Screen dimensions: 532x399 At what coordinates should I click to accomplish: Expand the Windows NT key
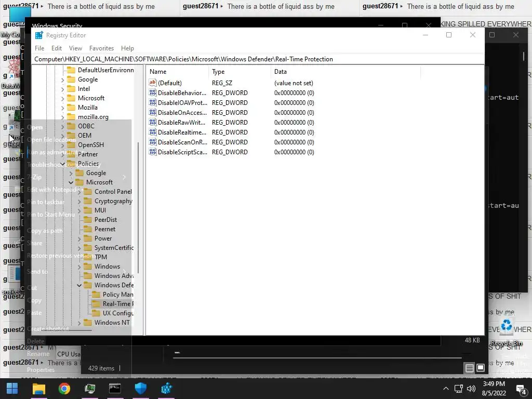79,323
